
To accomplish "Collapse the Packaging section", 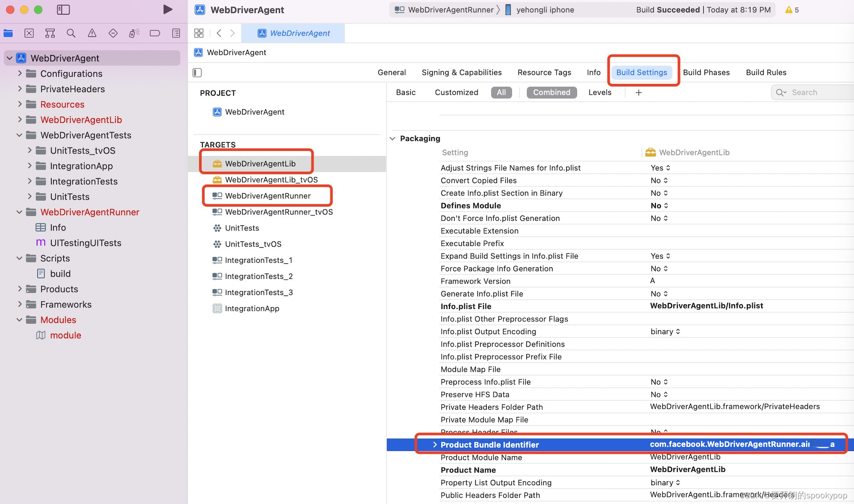I will (392, 139).
